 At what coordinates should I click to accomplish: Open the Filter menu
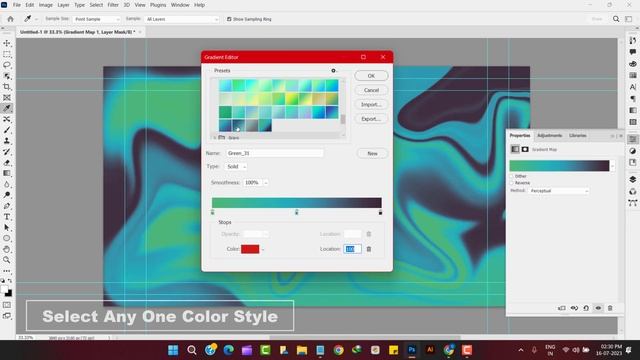113,5
